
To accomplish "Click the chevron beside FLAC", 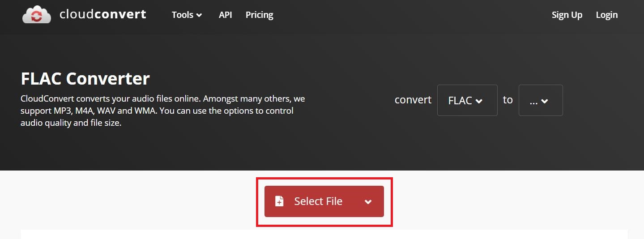I will (x=479, y=101).
